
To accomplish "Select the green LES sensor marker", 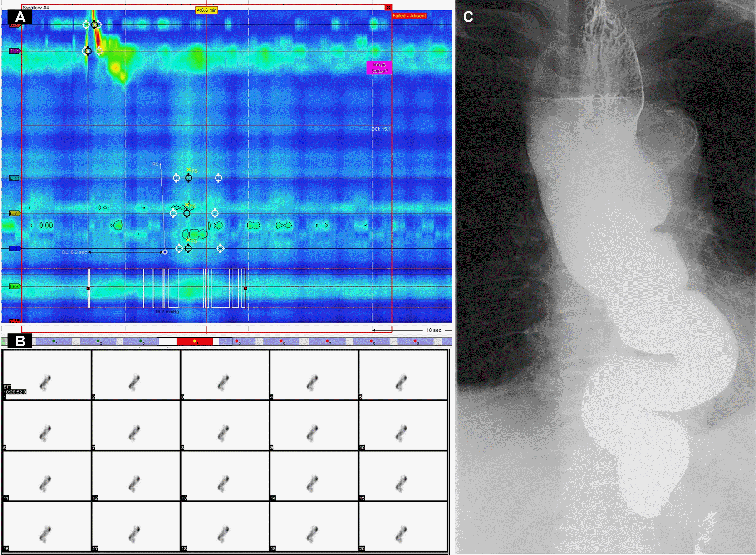I will click(15, 286).
